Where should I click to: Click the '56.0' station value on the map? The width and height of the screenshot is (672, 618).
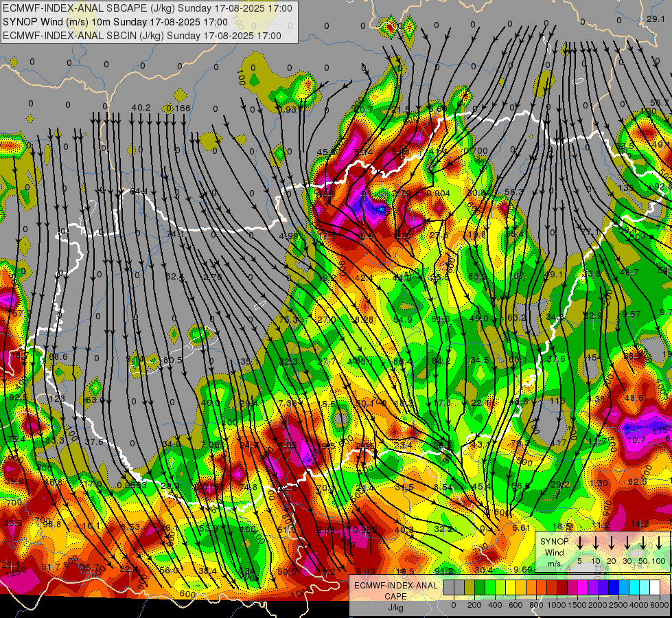(168, 571)
